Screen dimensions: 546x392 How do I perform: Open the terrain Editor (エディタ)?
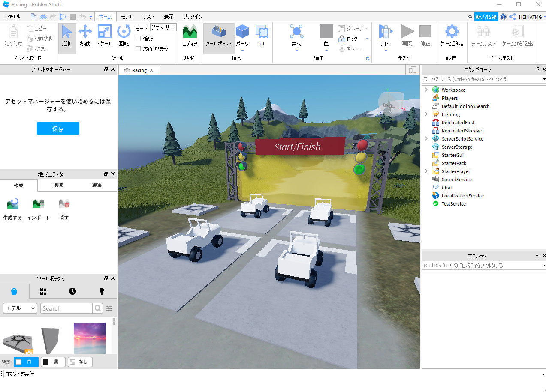click(x=190, y=35)
